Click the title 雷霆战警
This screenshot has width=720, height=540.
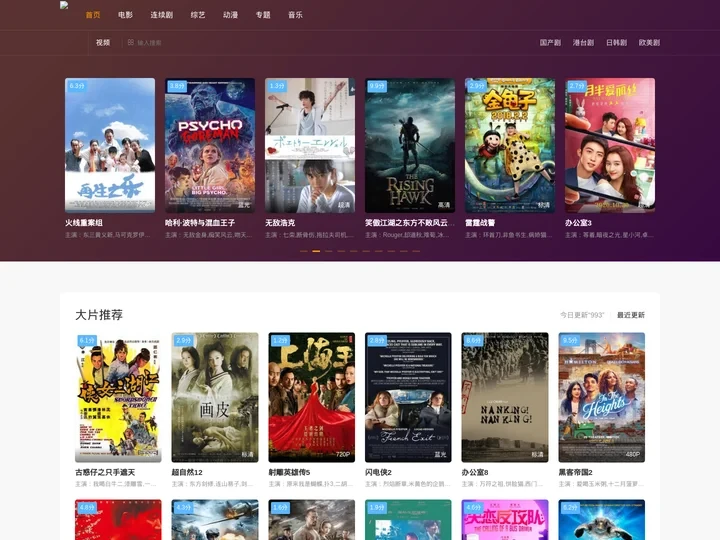480,223
